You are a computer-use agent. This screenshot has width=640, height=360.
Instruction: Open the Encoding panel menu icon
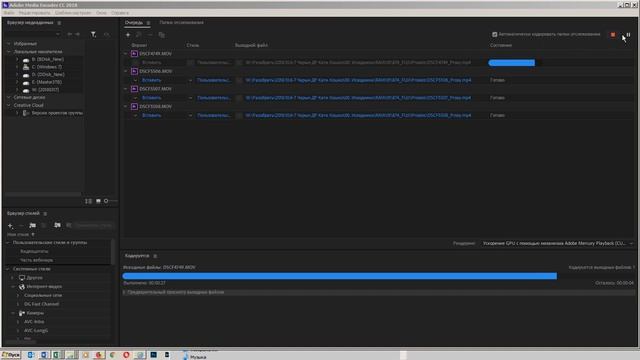click(x=155, y=256)
